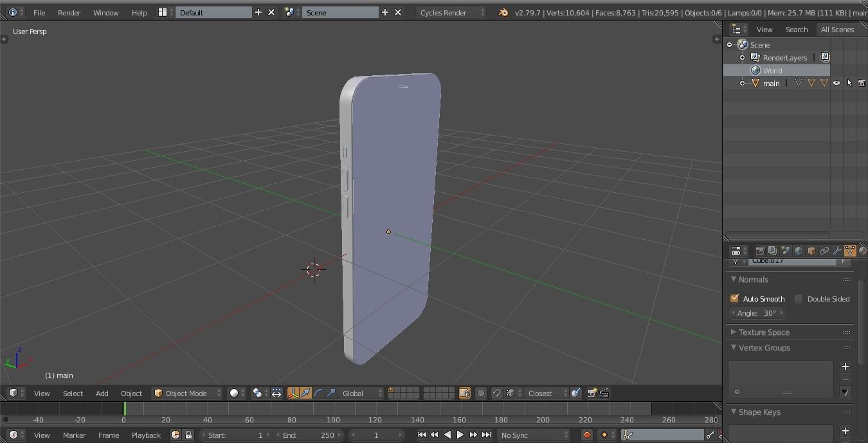This screenshot has width=868, height=443.
Task: Click the OpenGL render image camera icon
Action: coord(592,393)
